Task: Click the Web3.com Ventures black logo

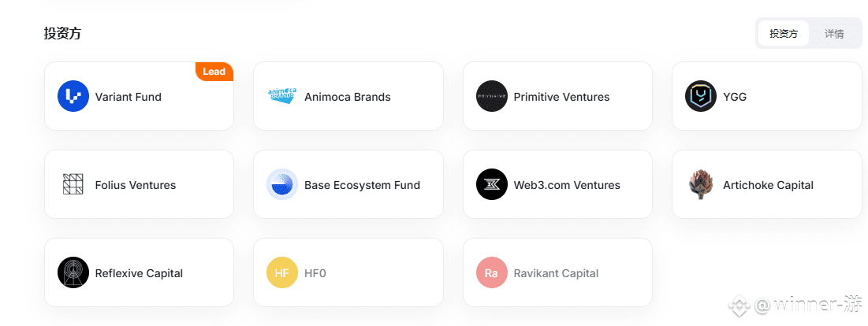Action: [x=492, y=184]
